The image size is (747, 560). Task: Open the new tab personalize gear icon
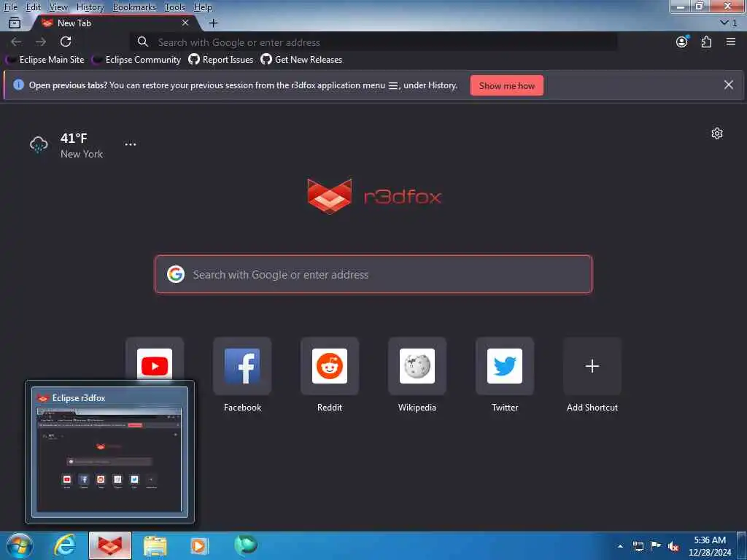pyautogui.click(x=717, y=133)
